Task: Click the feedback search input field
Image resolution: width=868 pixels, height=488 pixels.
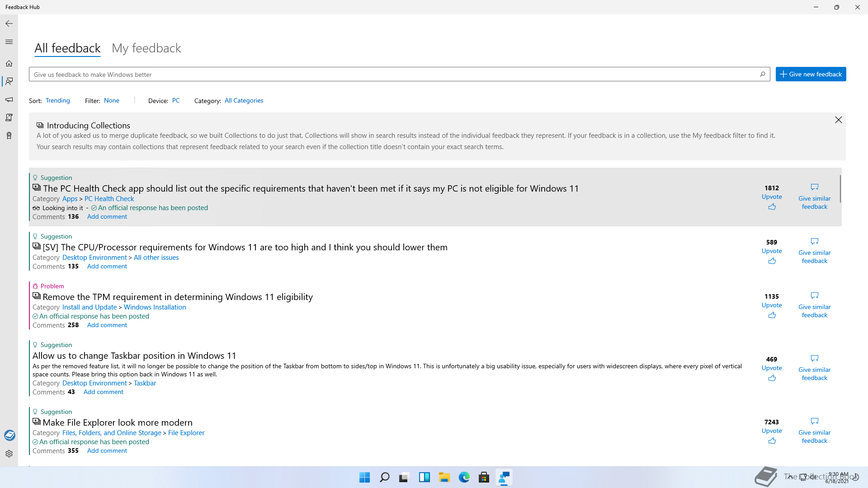Action: [389, 75]
